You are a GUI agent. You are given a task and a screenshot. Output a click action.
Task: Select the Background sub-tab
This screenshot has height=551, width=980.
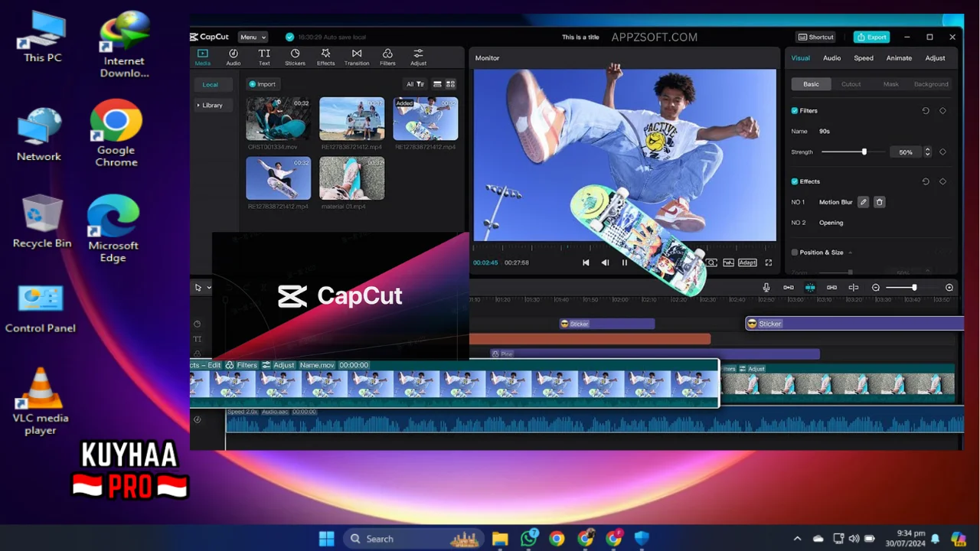(931, 84)
